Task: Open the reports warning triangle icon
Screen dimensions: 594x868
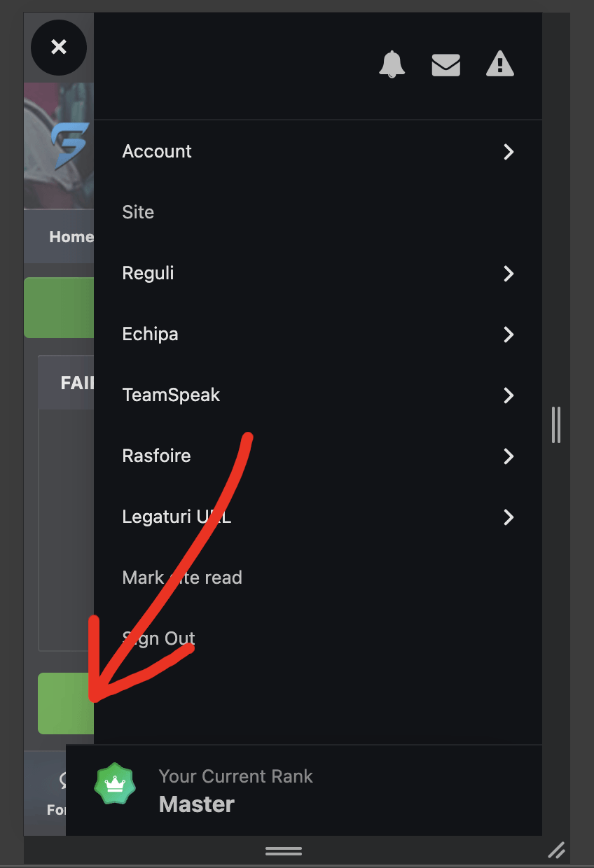Action: (x=500, y=64)
